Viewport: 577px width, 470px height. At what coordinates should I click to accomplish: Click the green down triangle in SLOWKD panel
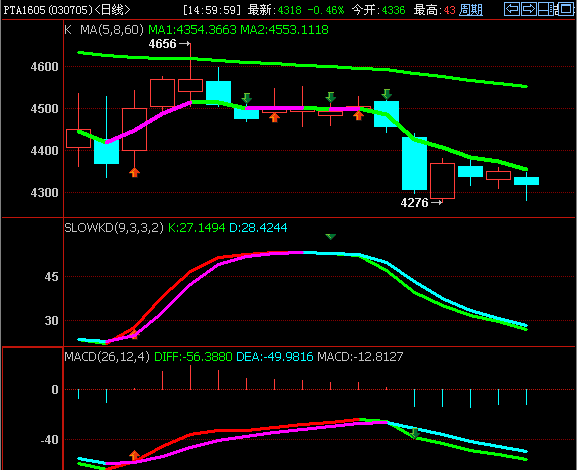pos(330,237)
